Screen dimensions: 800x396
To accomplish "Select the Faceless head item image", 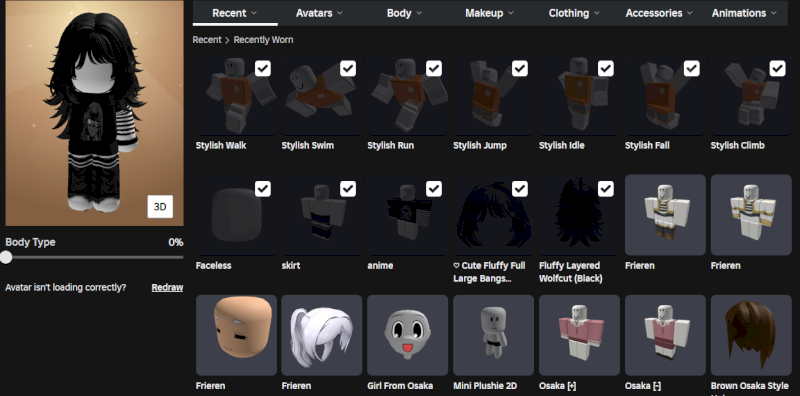I will [236, 215].
